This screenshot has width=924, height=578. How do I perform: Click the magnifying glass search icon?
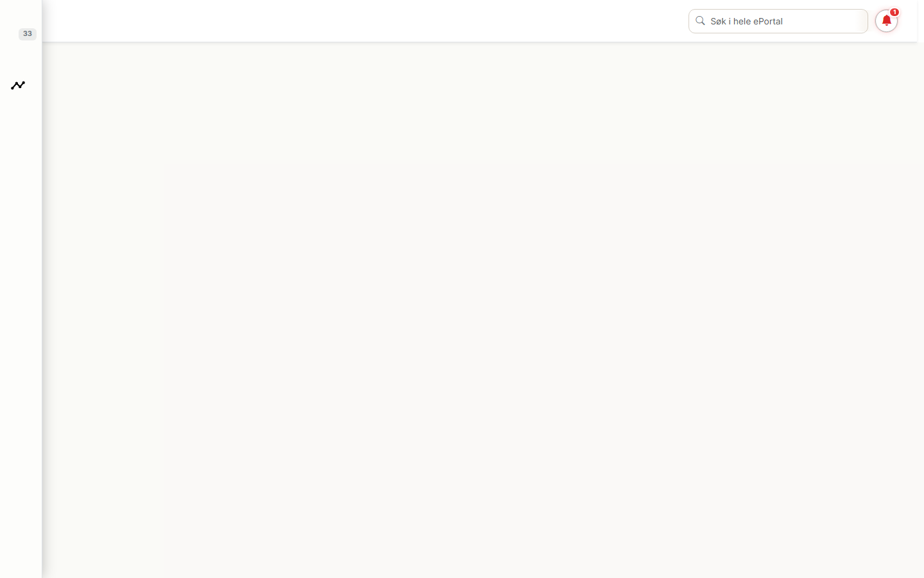(700, 21)
